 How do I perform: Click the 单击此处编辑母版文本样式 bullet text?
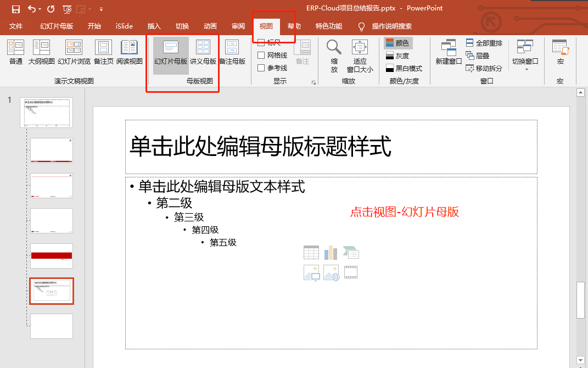[x=222, y=186]
